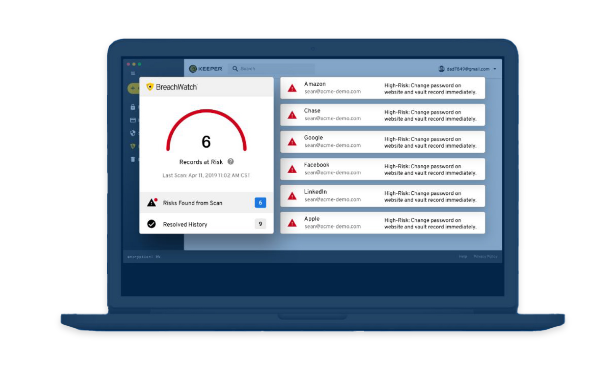Select Risks Found from Scan row
Viewport: 610px width, 379px height.
tap(206, 203)
